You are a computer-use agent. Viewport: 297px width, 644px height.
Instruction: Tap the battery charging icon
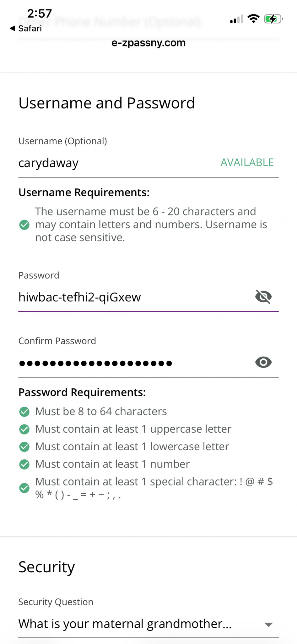pyautogui.click(x=273, y=19)
